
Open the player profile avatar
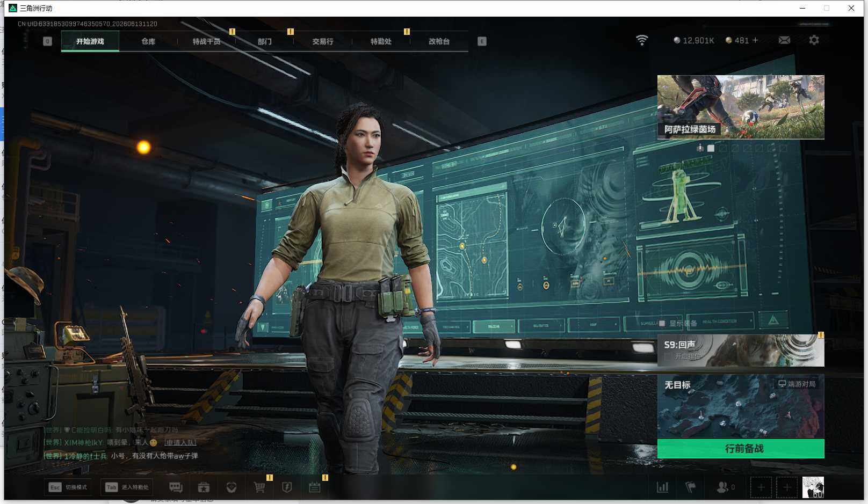coord(813,487)
